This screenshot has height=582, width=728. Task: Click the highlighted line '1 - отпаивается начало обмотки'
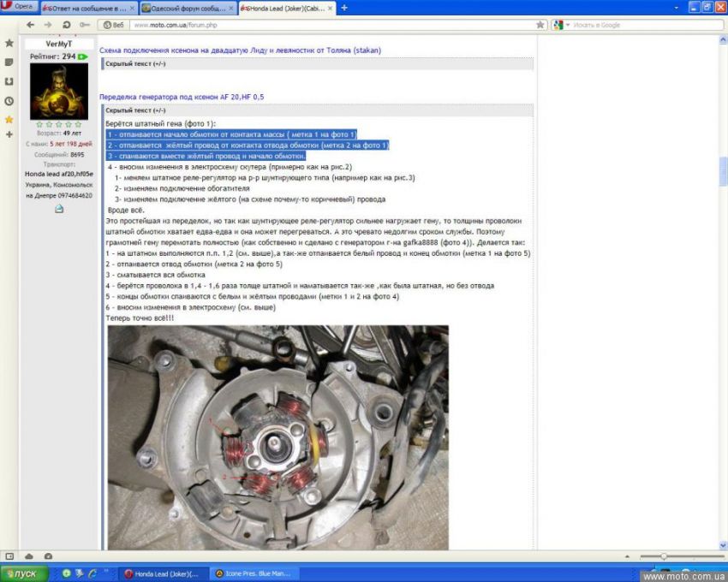click(x=232, y=134)
